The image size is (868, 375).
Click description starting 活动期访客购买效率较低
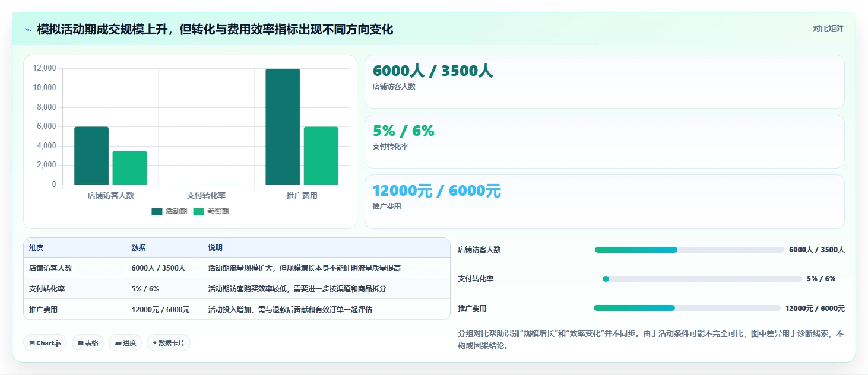297,289
